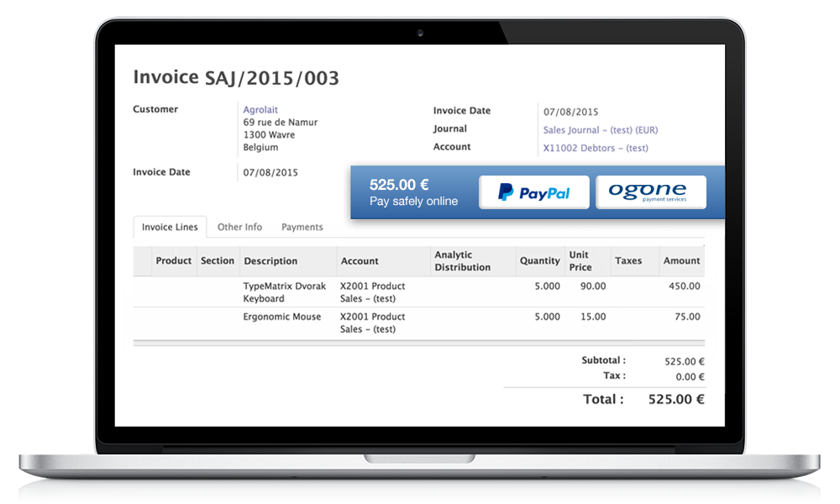Pay with the Ogone payment services button
840x504 pixels.
(651, 192)
